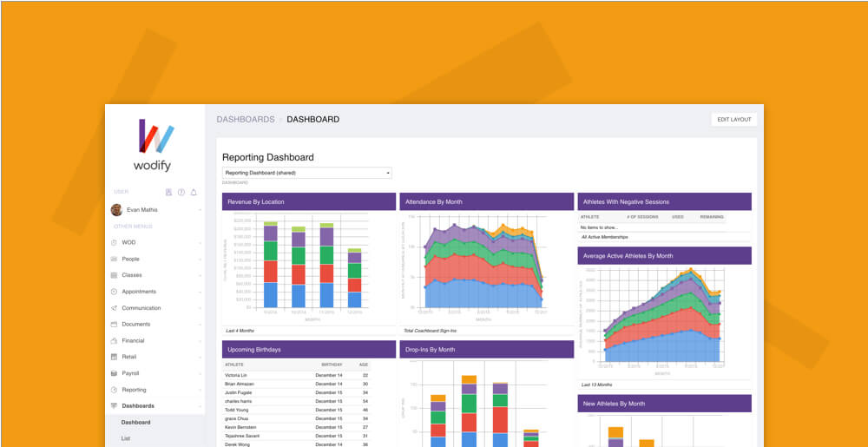Click the EDIT LAYOUT button
The height and width of the screenshot is (447, 868).
coord(734,120)
